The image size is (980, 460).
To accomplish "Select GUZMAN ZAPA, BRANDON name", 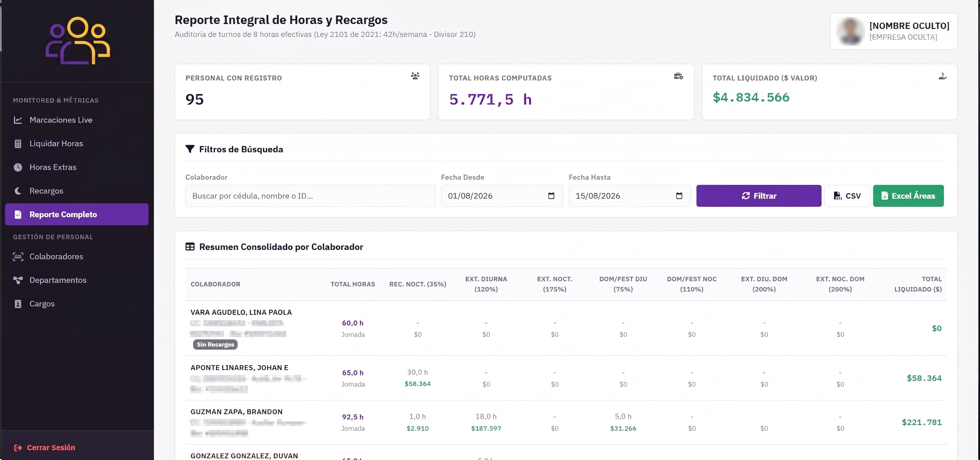I will click(x=236, y=412).
